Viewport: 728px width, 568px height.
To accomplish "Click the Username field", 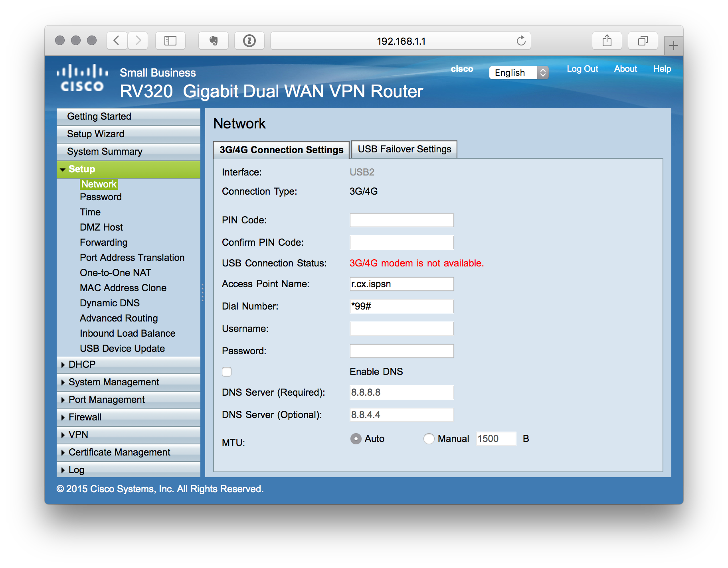I will coord(402,329).
